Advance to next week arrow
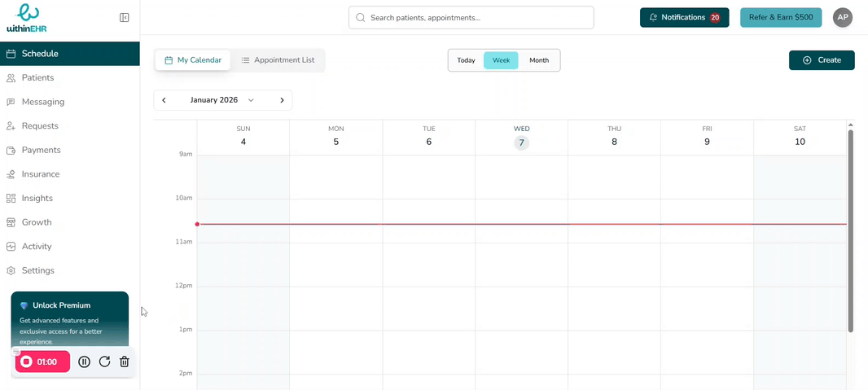This screenshot has width=868, height=390. pos(282,100)
